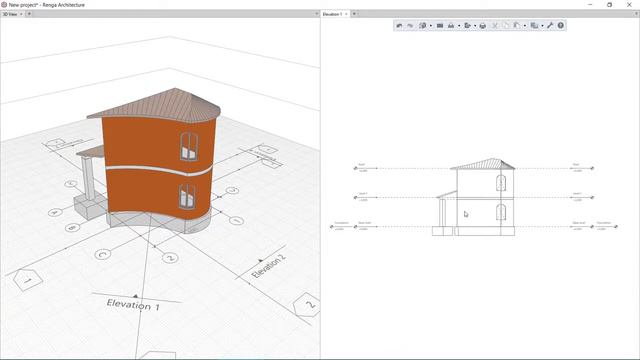Minimize the Renga Architecture window
This screenshot has height=360, width=640.
590,4
